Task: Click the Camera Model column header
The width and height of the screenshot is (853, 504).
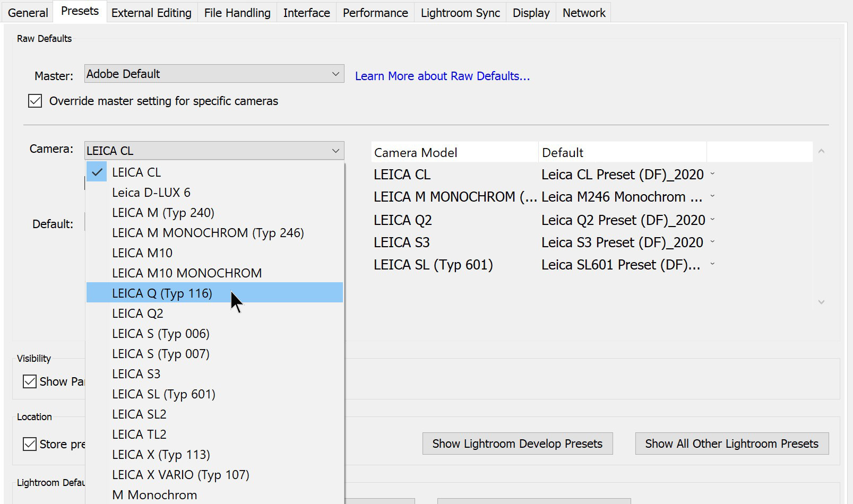Action: 455,152
